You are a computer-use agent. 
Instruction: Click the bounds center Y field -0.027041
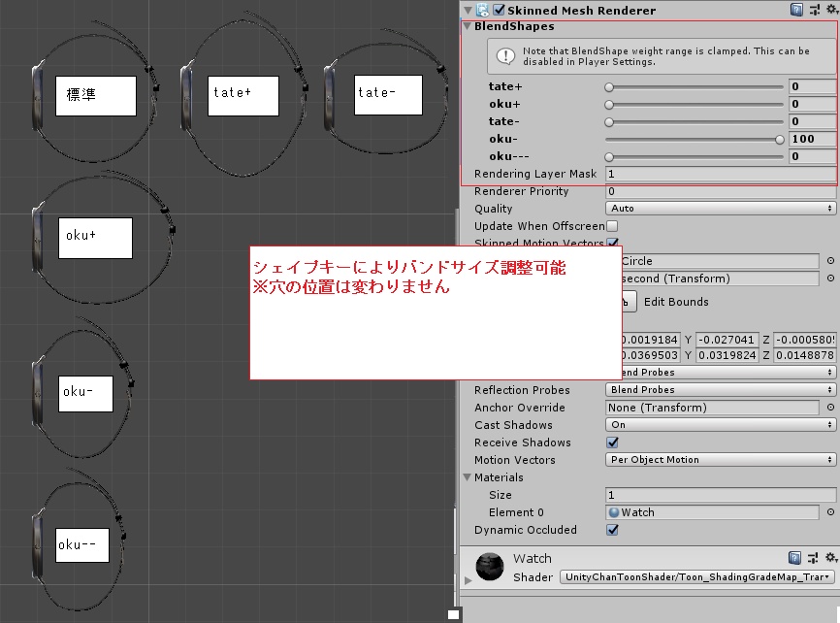[727, 340]
